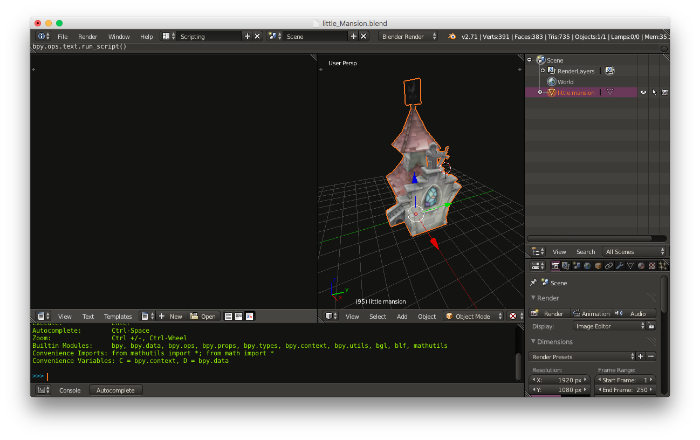Toggle renderability camera for little mansion

click(x=665, y=92)
